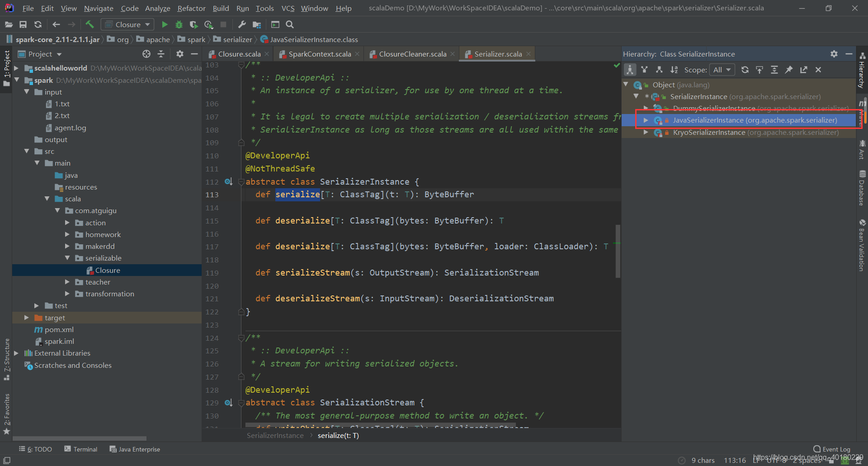This screenshot has height=466, width=868.
Task: Expand the homework package
Action: [x=67, y=234]
